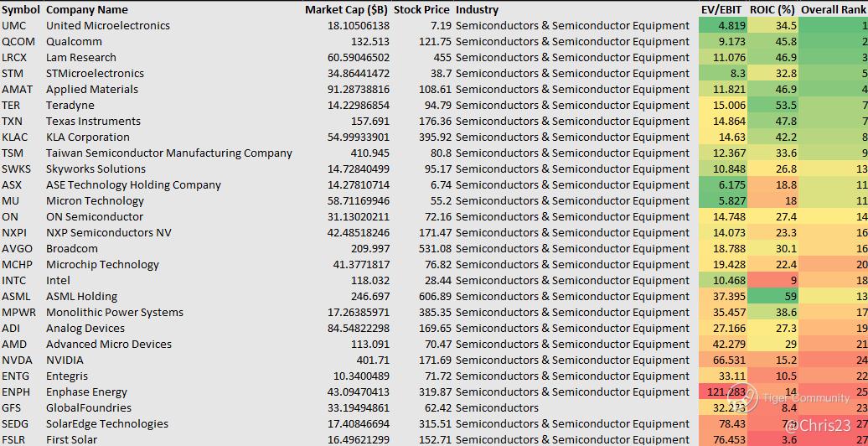Click the STM symbol cell

tap(13, 74)
